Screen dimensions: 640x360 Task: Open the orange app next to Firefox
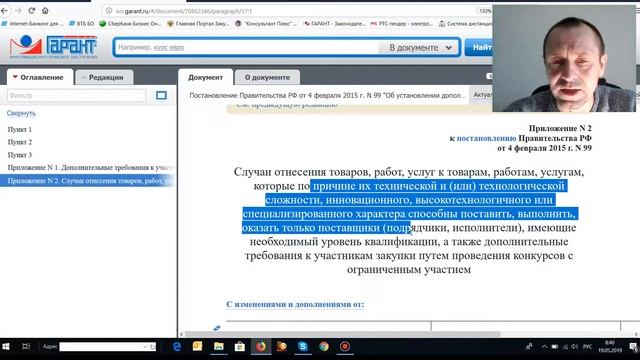[282, 347]
